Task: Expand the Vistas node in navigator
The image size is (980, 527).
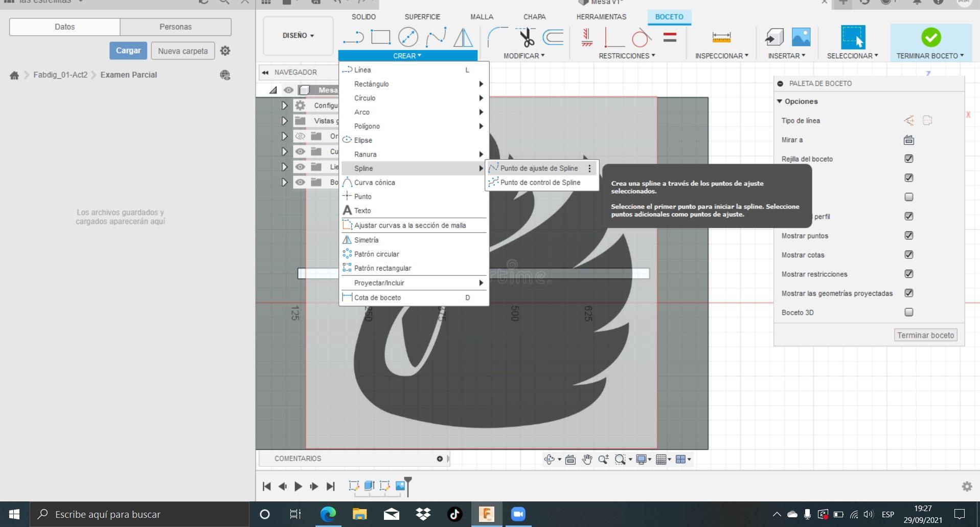Action: point(284,121)
